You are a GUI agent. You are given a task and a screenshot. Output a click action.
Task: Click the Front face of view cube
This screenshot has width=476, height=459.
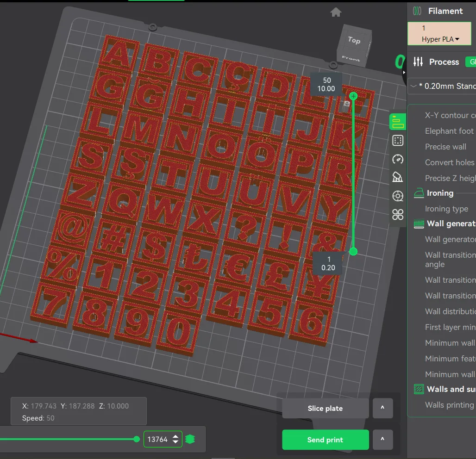coord(351,58)
